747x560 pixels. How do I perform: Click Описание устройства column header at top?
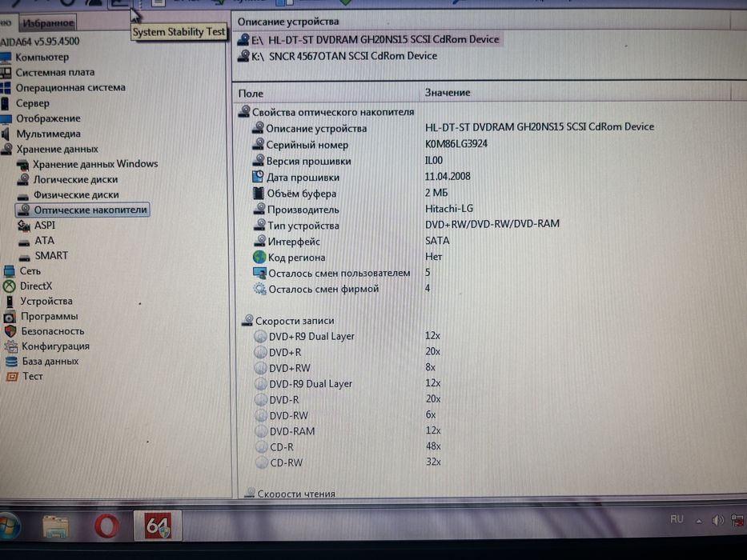click(288, 22)
